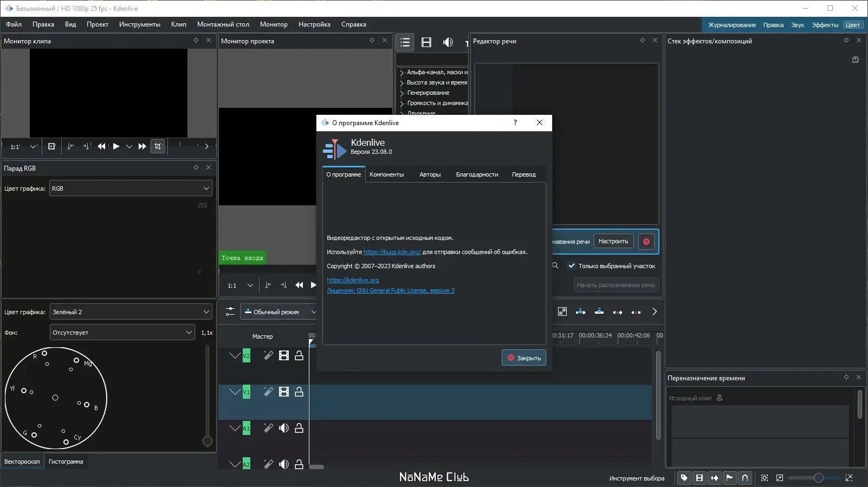Toggle 'Только выбранный участок' checkbox
The image size is (868, 487).
coord(572,265)
